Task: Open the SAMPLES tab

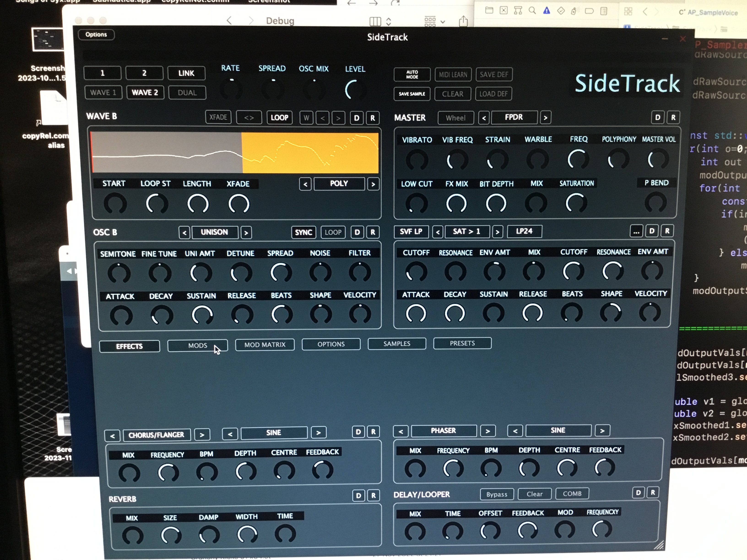Action: click(x=397, y=344)
